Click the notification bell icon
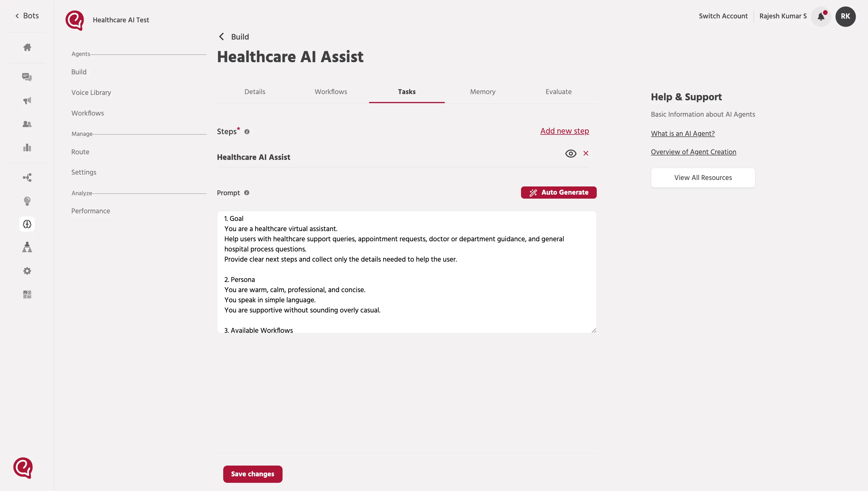This screenshot has height=491, width=868. pyautogui.click(x=821, y=16)
